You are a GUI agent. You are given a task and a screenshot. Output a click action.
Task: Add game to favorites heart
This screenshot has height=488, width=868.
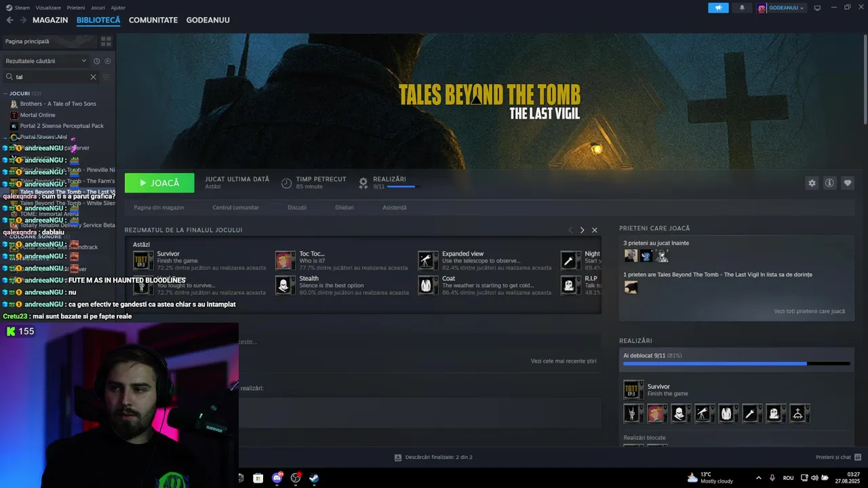848,183
